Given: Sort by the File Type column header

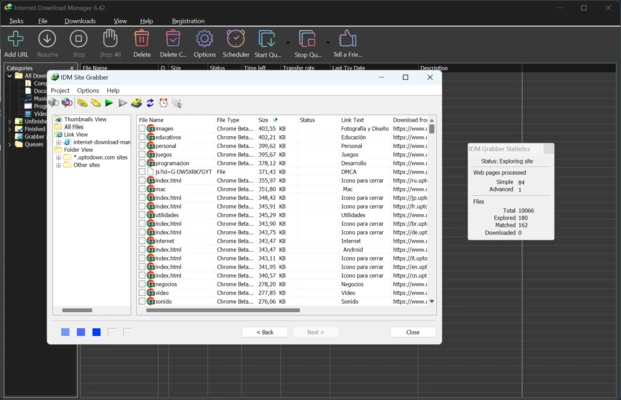Looking at the screenshot, I should 235,120.
